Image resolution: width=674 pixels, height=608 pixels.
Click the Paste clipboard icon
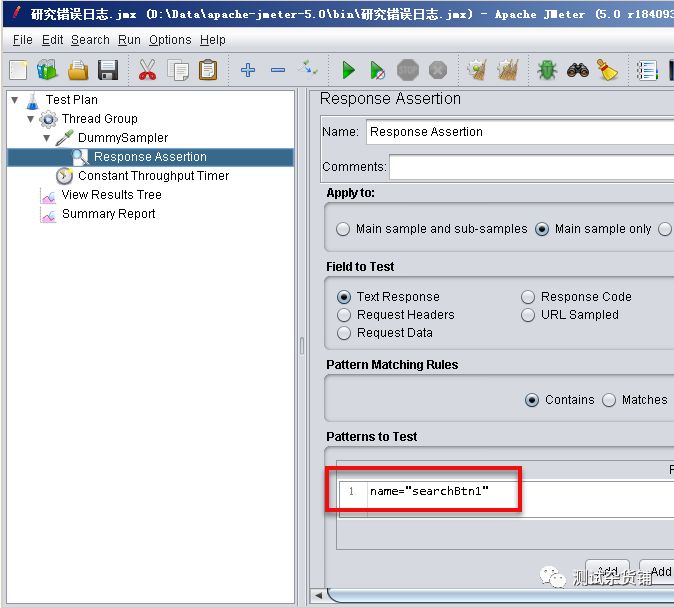point(208,70)
